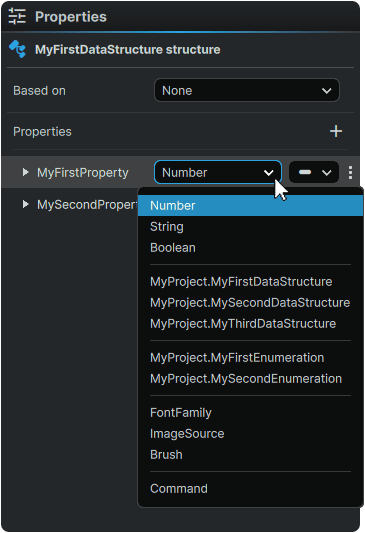Image resolution: width=365 pixels, height=533 pixels.
Task: Click the Properties panel sliders icon
Action: (x=17, y=16)
